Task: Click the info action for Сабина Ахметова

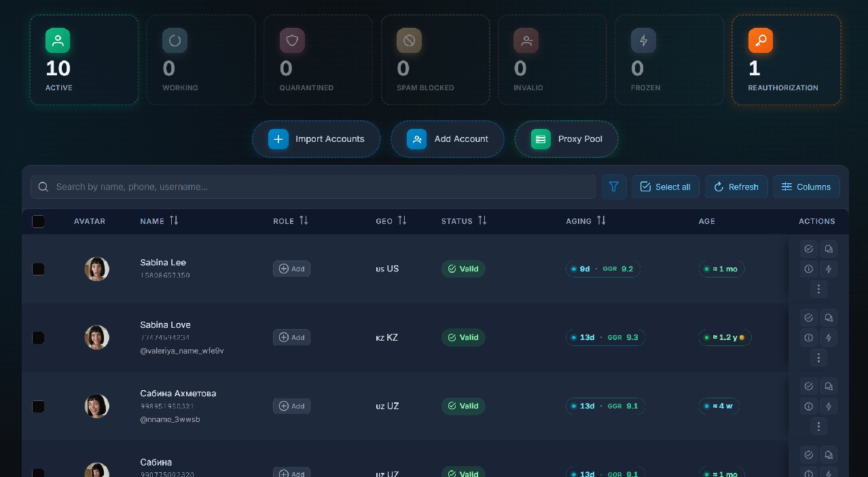Action: [x=808, y=406]
